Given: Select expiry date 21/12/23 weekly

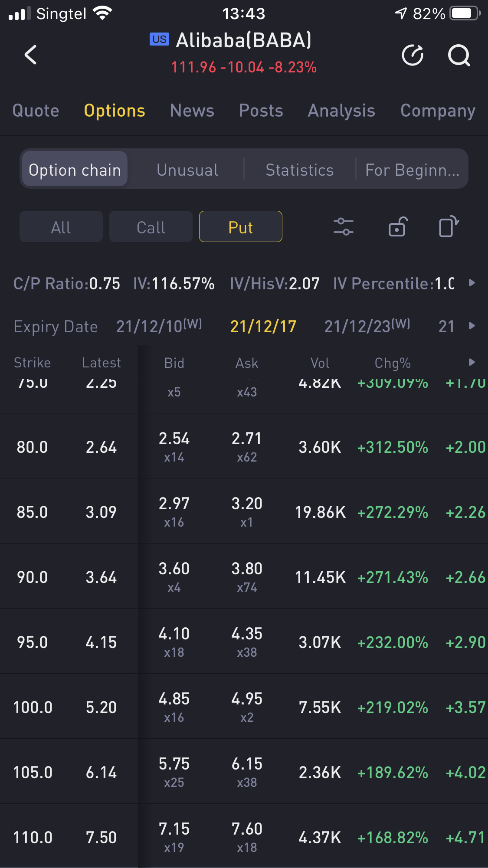Looking at the screenshot, I should pyautogui.click(x=367, y=326).
